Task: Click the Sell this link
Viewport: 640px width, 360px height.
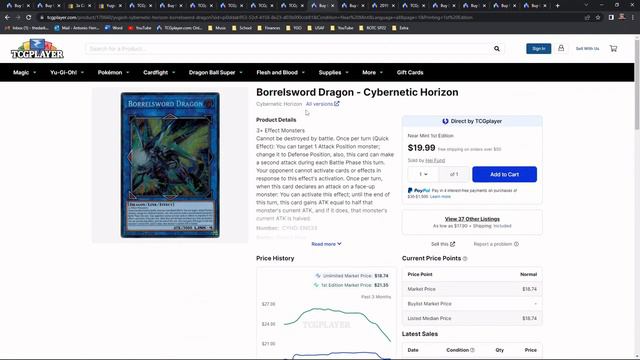Action: (442, 244)
